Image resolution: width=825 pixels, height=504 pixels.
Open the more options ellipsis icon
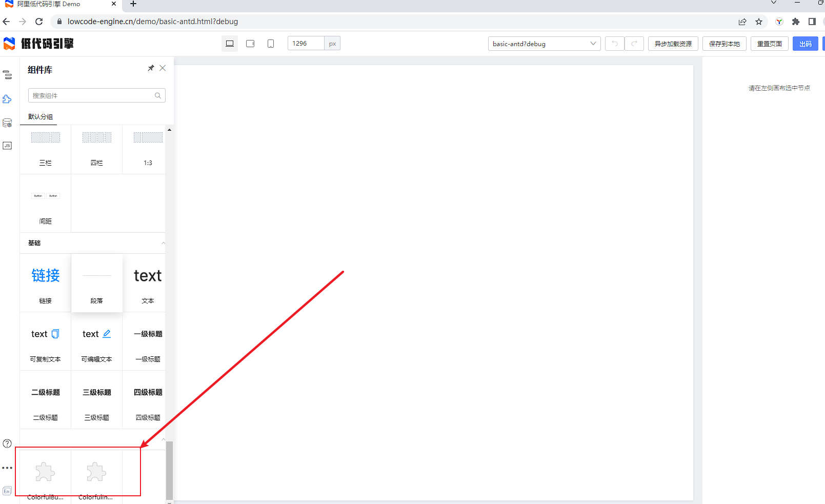[x=7, y=468]
